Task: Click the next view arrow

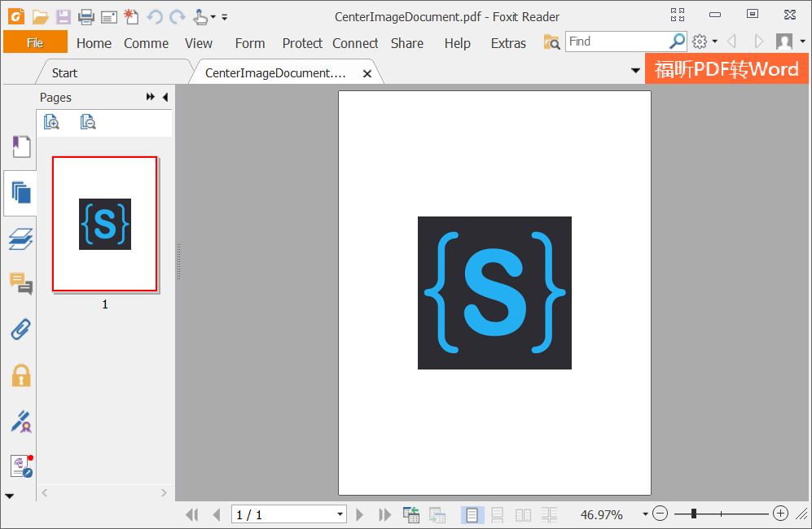Action: [x=759, y=41]
